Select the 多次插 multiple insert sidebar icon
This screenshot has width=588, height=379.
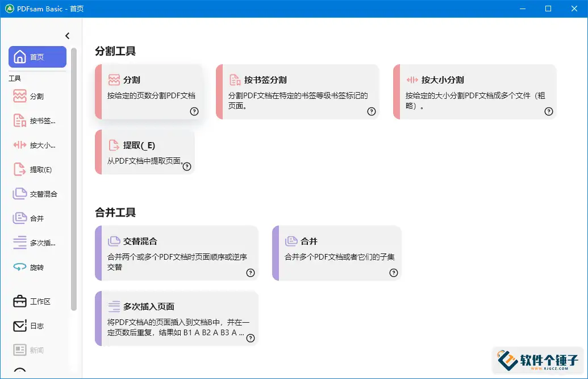[20, 243]
